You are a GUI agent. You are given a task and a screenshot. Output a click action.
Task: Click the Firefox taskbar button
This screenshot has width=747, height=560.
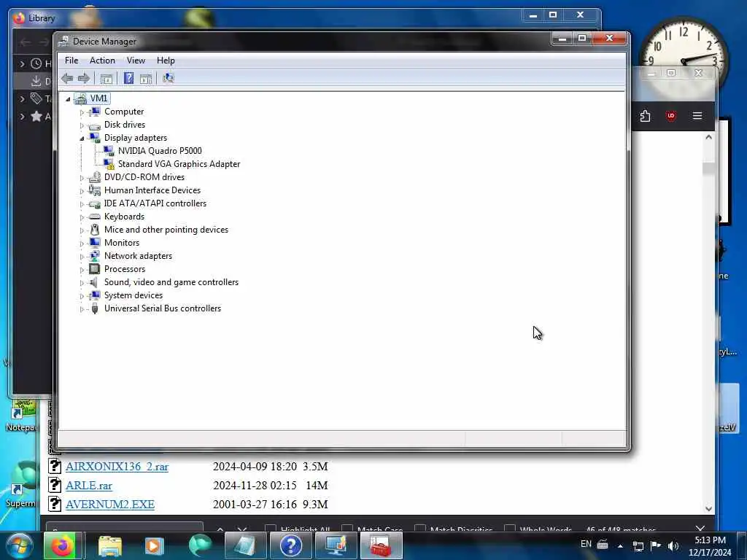[x=63, y=545]
